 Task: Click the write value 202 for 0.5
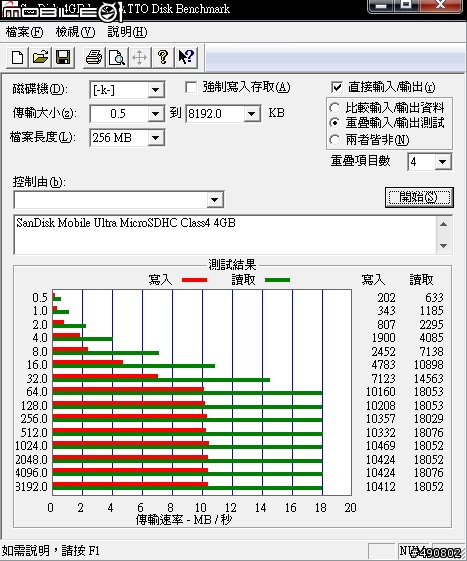[386, 298]
